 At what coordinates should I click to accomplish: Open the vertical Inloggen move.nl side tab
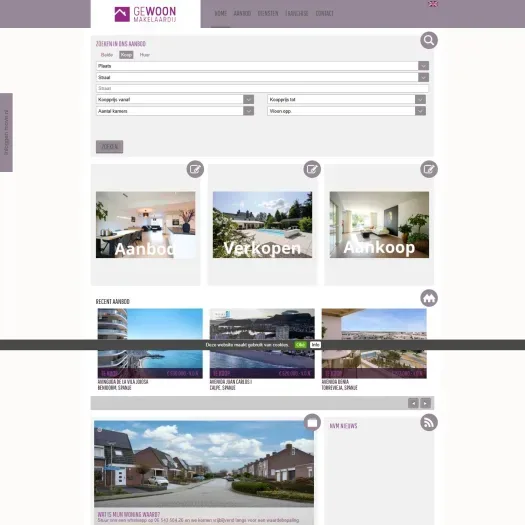[x=6, y=133]
